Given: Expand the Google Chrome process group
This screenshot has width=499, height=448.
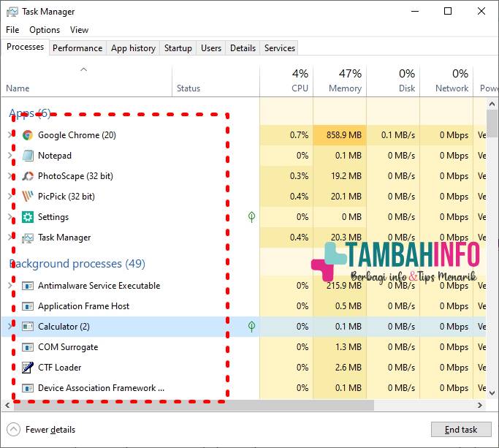Looking at the screenshot, I should click(10, 135).
